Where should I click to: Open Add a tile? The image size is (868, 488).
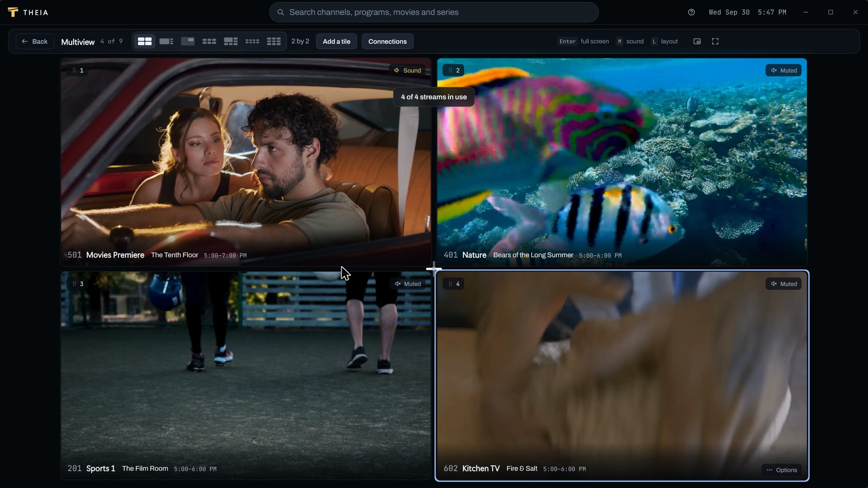point(336,41)
